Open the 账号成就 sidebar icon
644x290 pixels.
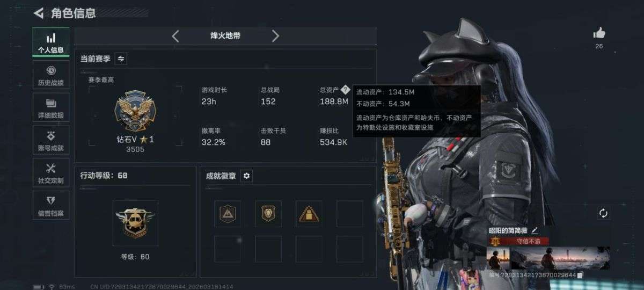coord(51,140)
